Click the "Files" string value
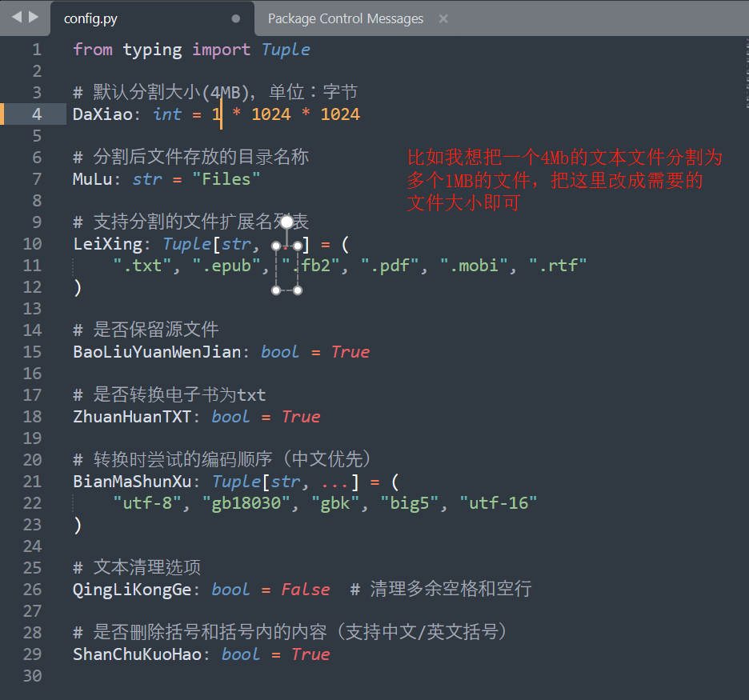The width and height of the screenshot is (749, 700). (x=226, y=179)
